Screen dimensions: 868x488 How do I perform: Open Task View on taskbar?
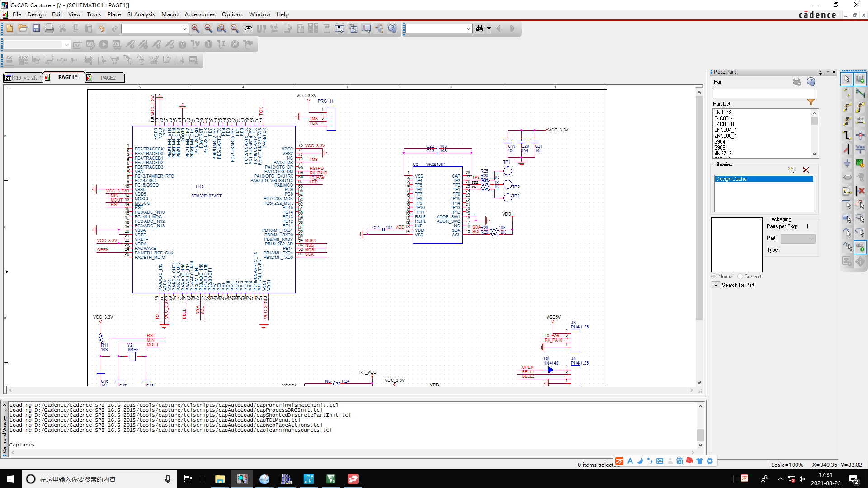(x=188, y=479)
